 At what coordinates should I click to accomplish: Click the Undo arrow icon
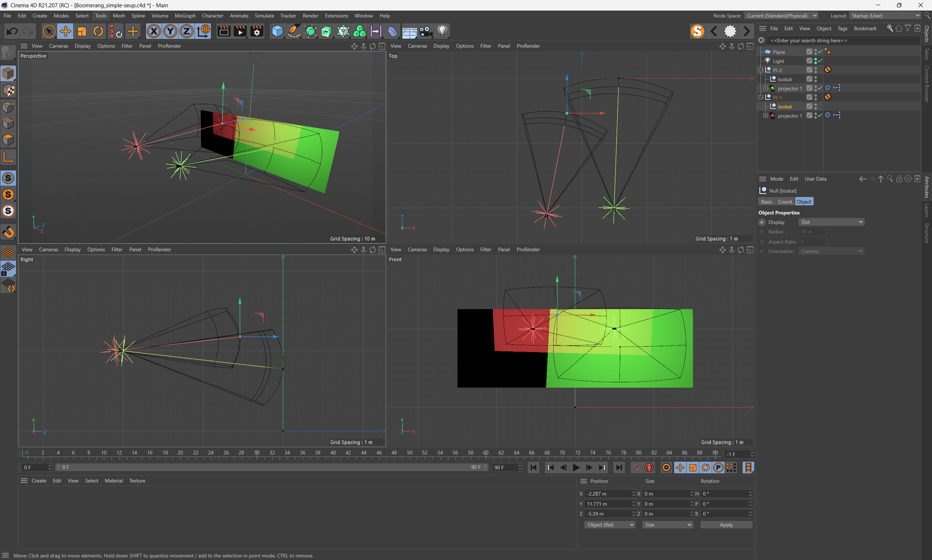[x=12, y=31]
